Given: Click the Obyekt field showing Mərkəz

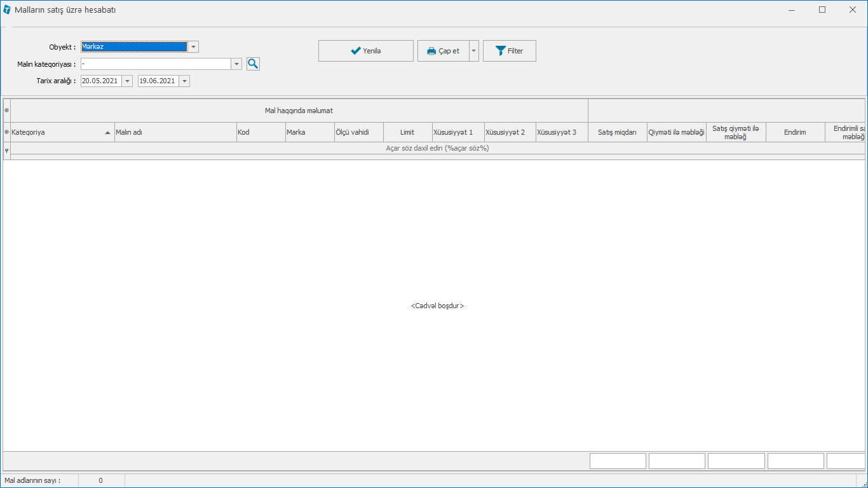Looking at the screenshot, I should (134, 47).
